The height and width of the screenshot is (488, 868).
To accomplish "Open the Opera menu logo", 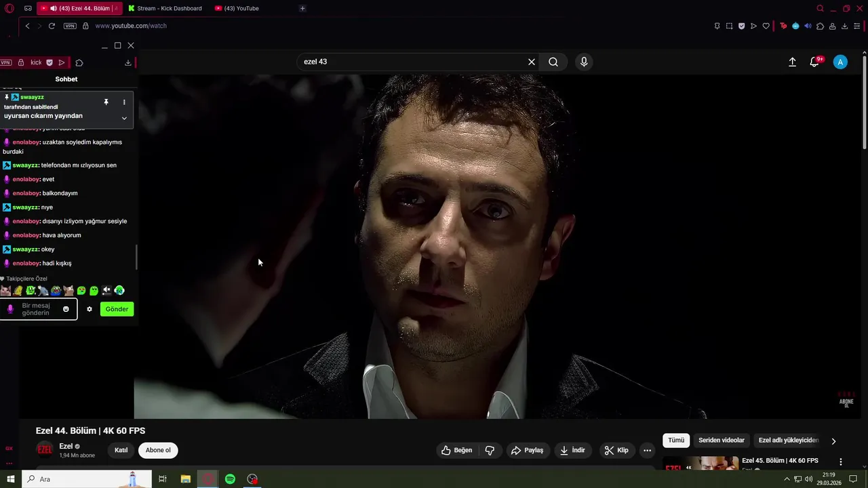I will click(x=9, y=8).
